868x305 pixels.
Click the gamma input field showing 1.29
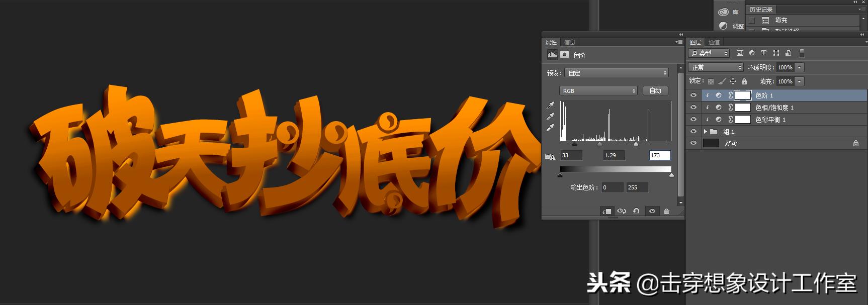tap(614, 155)
